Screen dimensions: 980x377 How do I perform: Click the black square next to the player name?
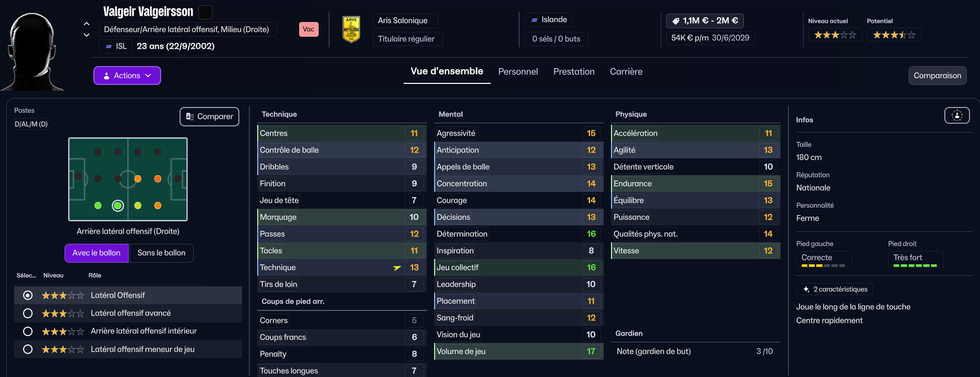pos(206,12)
